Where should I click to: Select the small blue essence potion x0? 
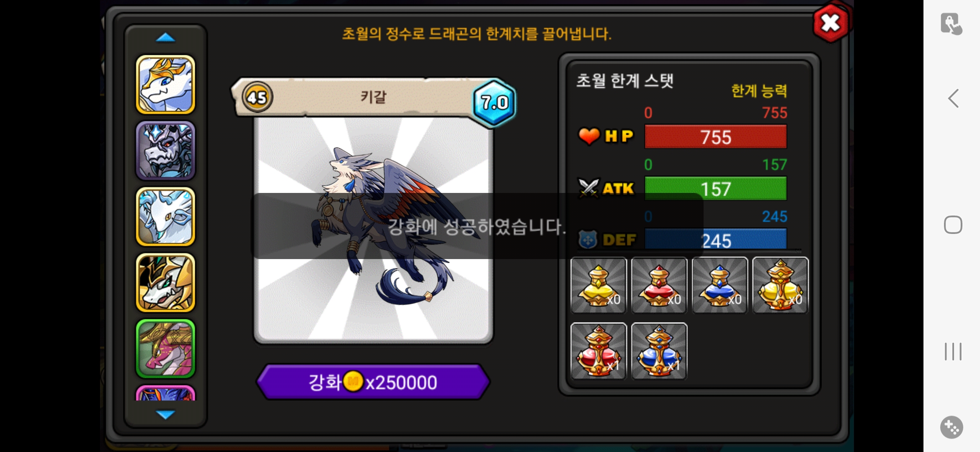[x=720, y=285]
